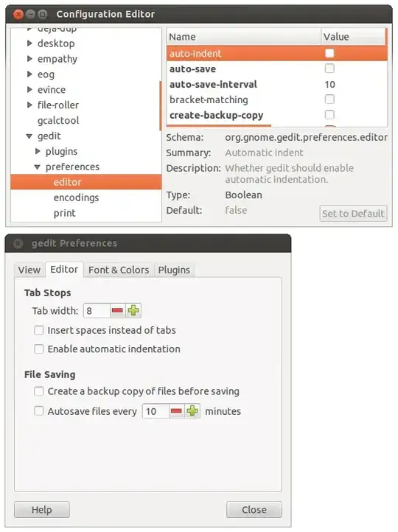This screenshot has width=398, height=532.
Task: Collapse the preferences tree node
Action: [38, 167]
